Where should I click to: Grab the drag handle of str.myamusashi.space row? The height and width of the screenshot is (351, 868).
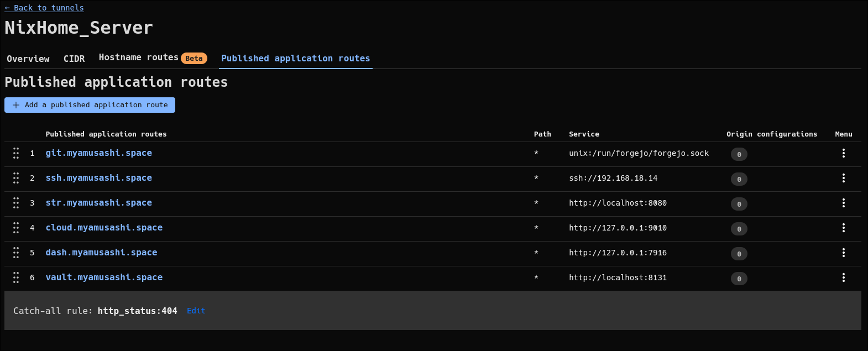point(16,203)
